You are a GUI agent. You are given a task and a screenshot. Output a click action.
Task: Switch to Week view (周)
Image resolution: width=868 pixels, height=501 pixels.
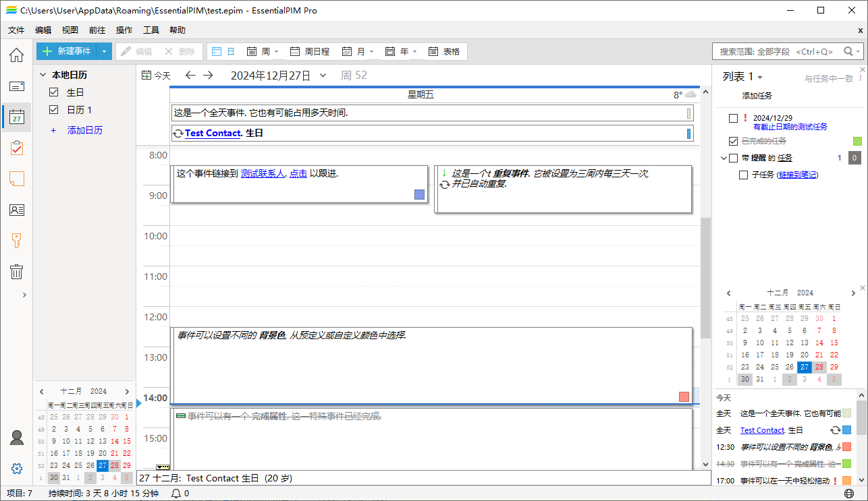[x=259, y=51]
